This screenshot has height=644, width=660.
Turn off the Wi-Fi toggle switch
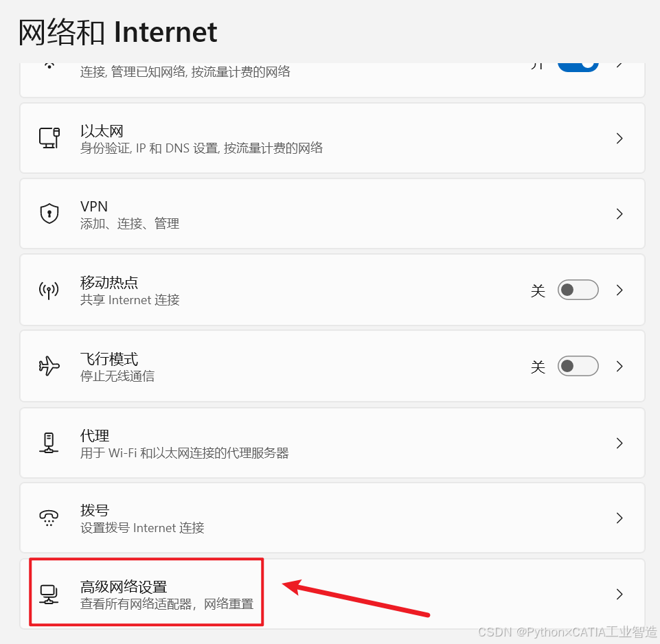tap(578, 67)
